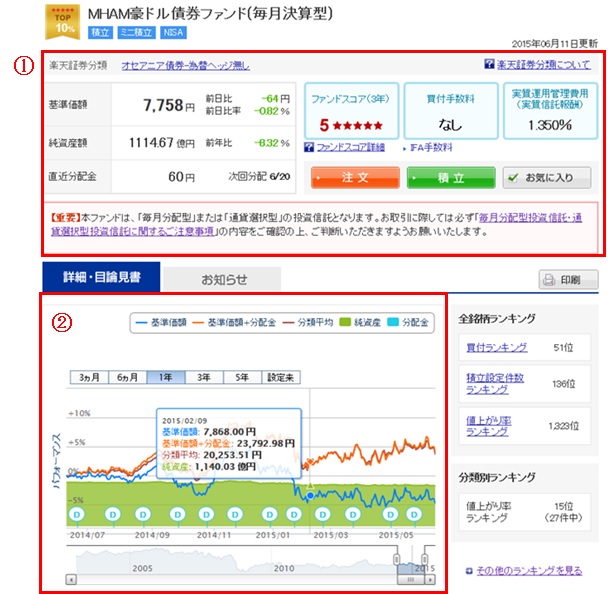614x594 pixels.
Task: Click the ミニ積立 tag badge
Action: [x=136, y=32]
